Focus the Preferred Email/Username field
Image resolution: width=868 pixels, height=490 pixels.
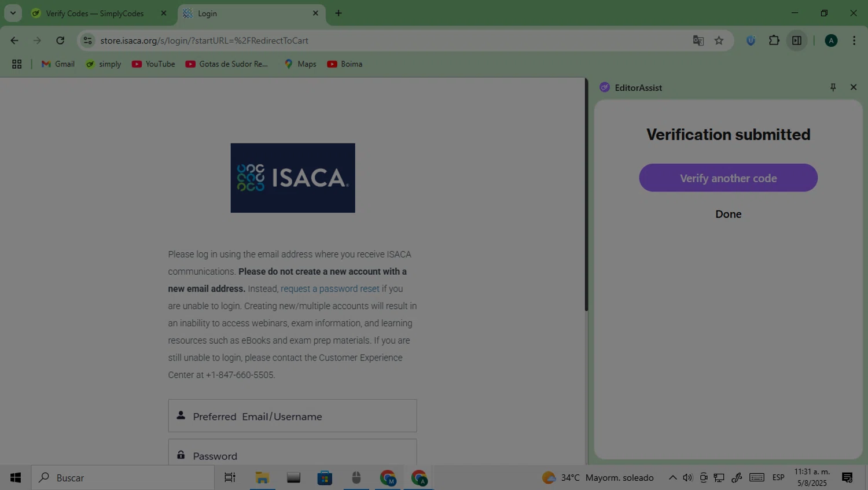(x=293, y=415)
